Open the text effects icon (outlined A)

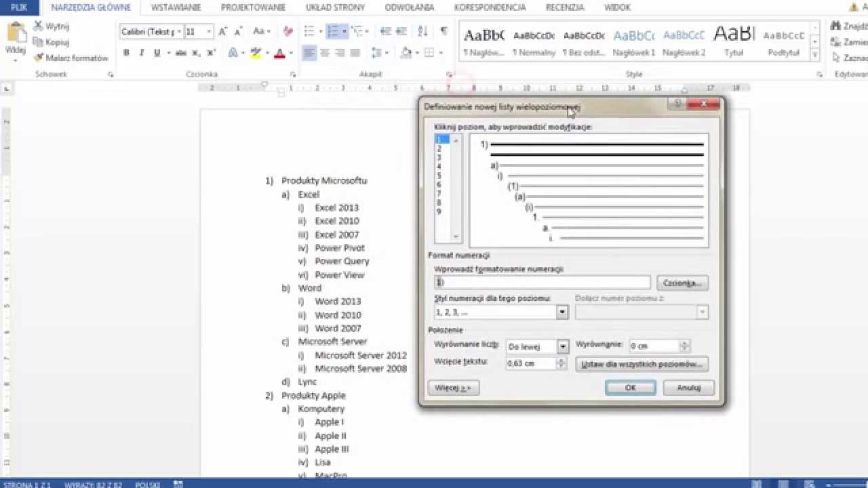point(233,53)
